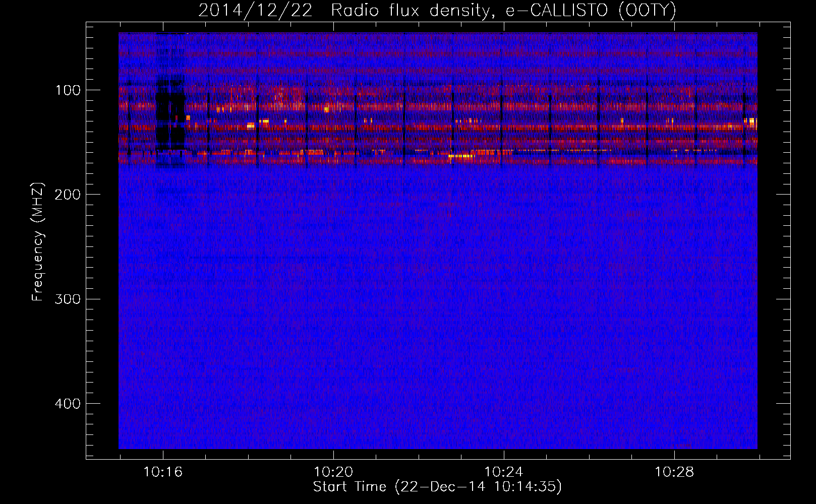
Task: Click the 'Frequency (MHZ)' axis label
Action: (38, 242)
